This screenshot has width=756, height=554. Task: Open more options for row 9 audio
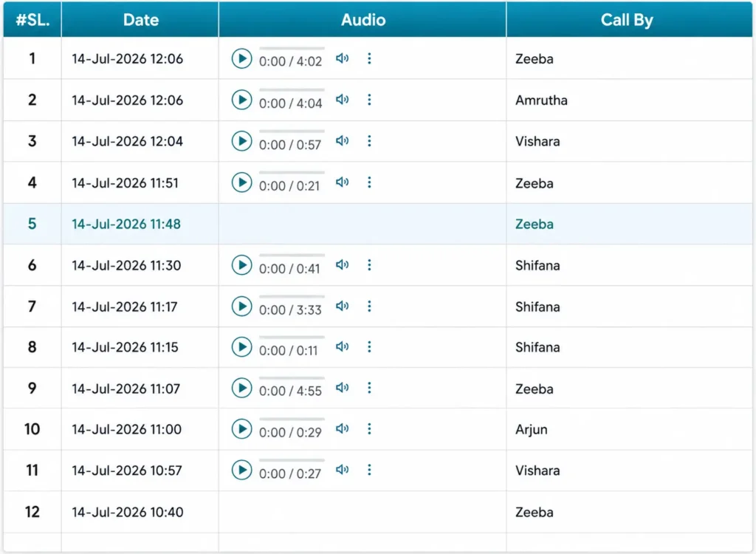tap(369, 388)
